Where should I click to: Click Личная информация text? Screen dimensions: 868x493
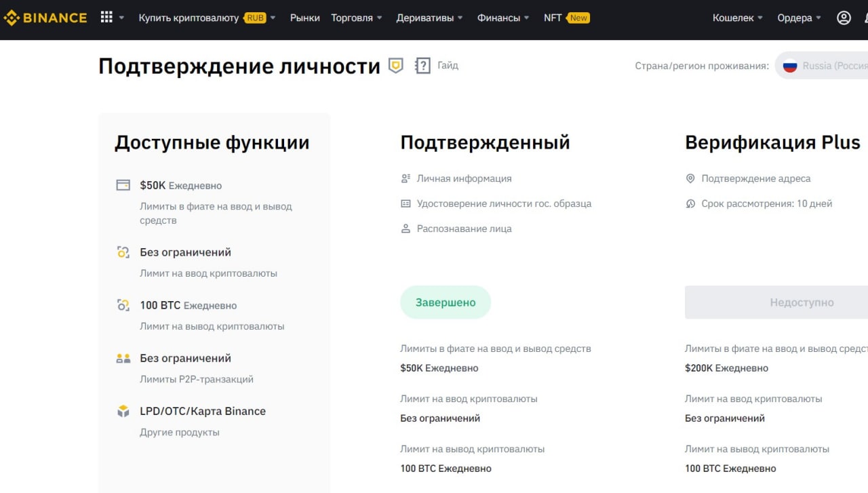click(x=465, y=178)
